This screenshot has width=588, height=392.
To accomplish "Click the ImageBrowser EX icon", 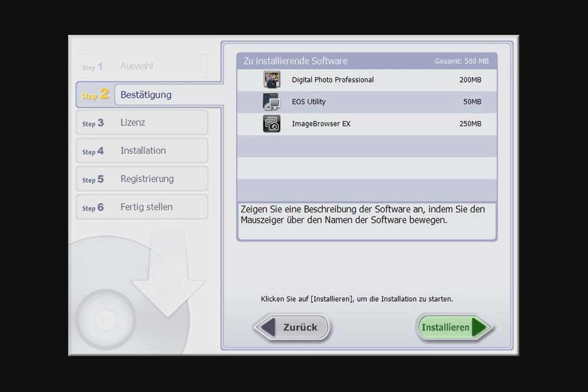I will (x=272, y=124).
